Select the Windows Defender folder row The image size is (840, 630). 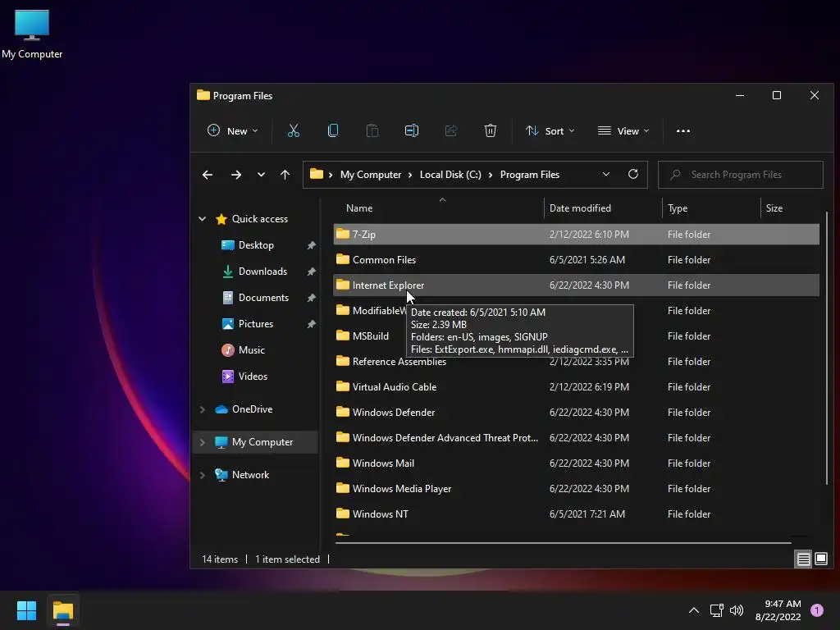tap(577, 413)
